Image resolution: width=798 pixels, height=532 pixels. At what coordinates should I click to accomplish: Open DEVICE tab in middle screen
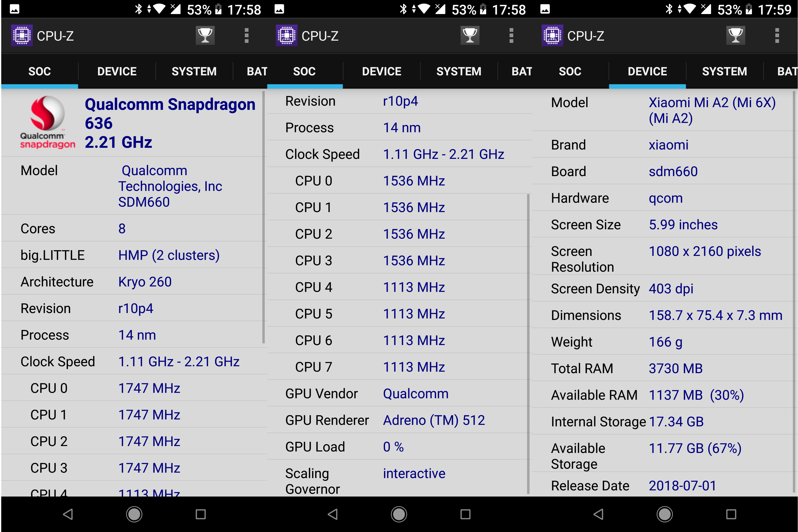(382, 72)
